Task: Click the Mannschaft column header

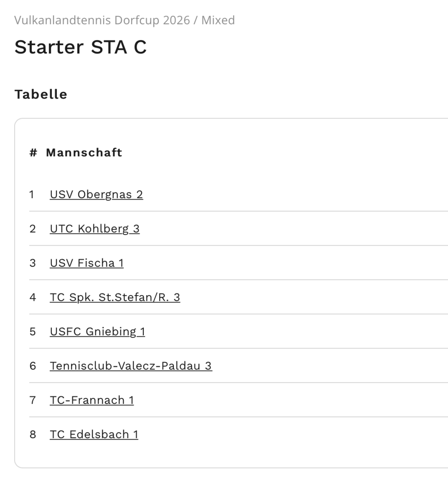Action: coord(84,152)
